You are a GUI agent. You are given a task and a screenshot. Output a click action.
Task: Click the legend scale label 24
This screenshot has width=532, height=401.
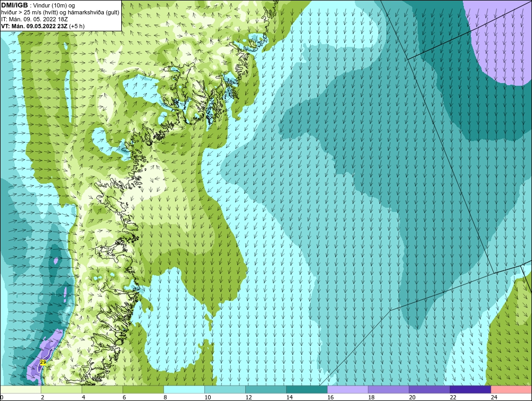click(494, 397)
